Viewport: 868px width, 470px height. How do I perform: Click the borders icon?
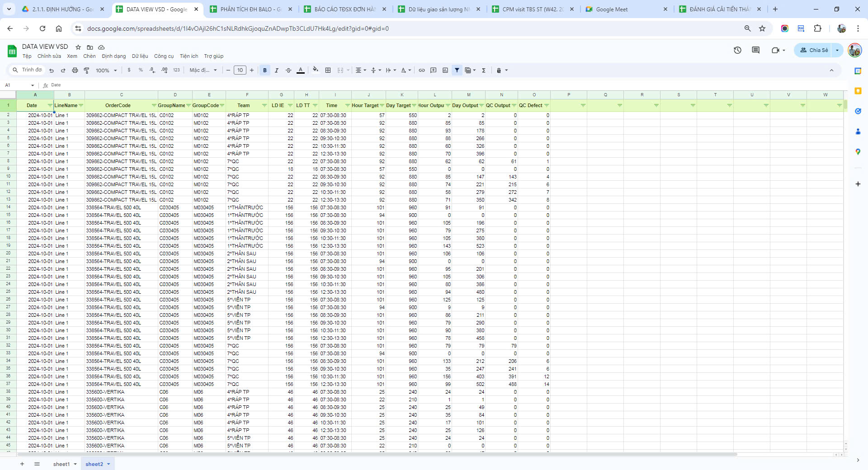[x=328, y=70]
